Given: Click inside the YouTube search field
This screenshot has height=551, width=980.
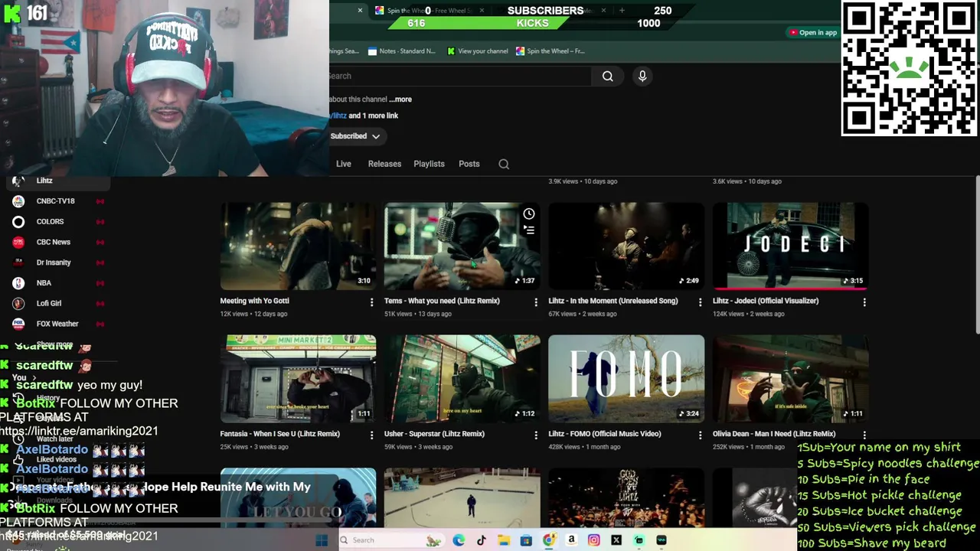Looking at the screenshot, I should pyautogui.click(x=459, y=76).
